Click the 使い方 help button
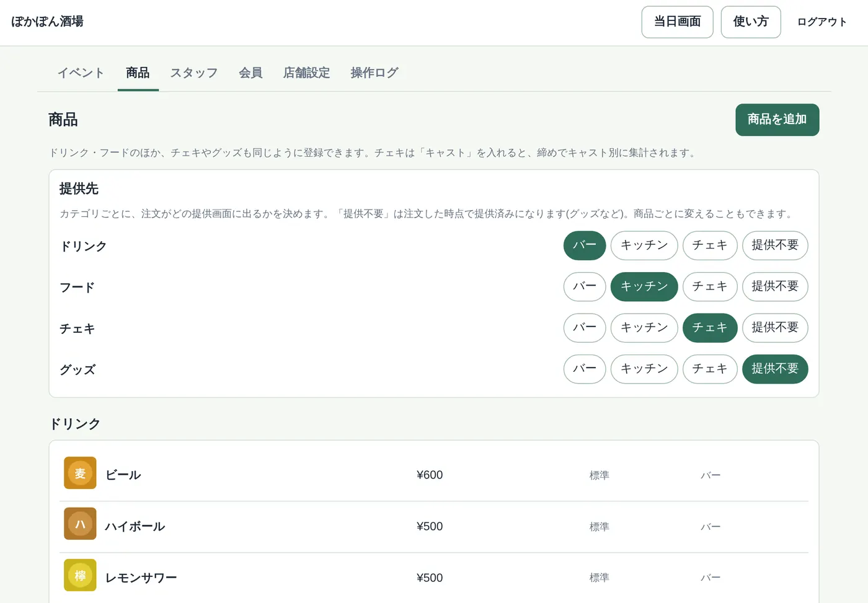Viewport: 868px width, 603px height. 751,22
